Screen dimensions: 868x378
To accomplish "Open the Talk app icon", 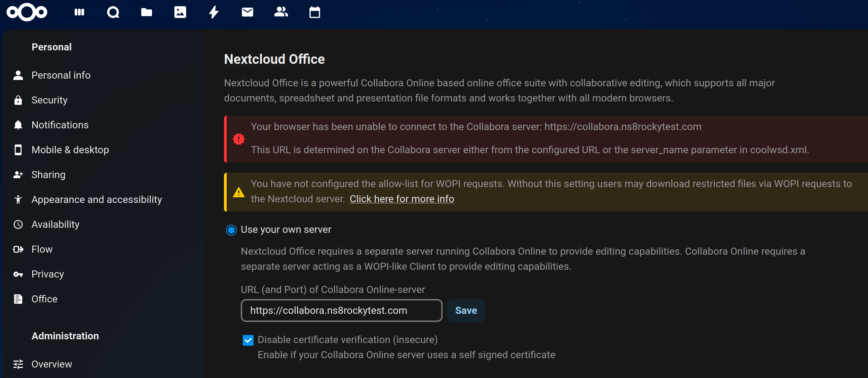I will pyautogui.click(x=113, y=12).
